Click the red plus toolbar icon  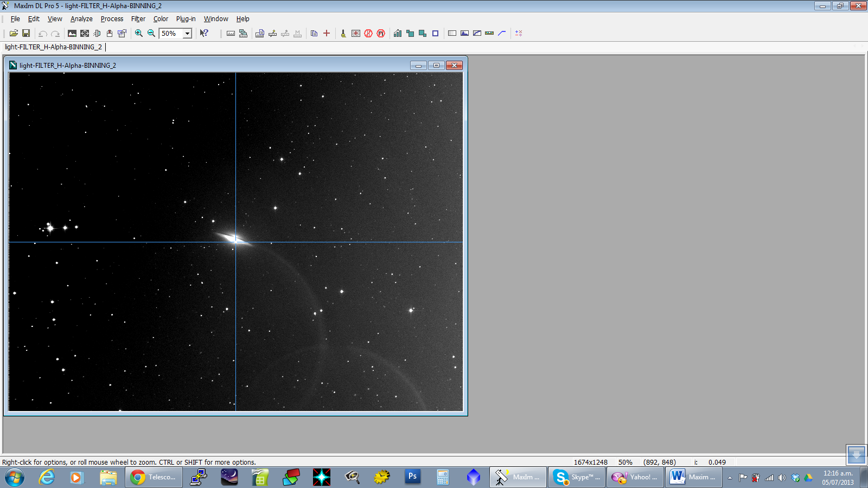(x=327, y=33)
